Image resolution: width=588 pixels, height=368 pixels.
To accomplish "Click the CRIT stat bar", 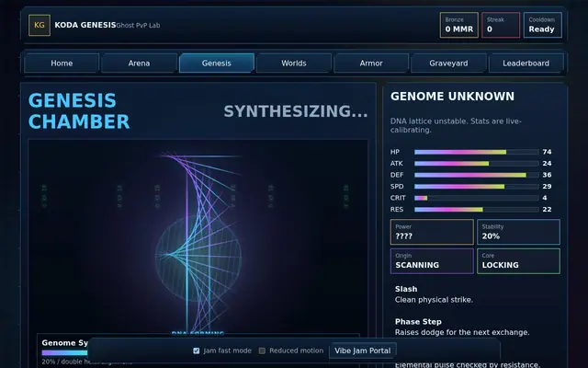I will click(476, 198).
